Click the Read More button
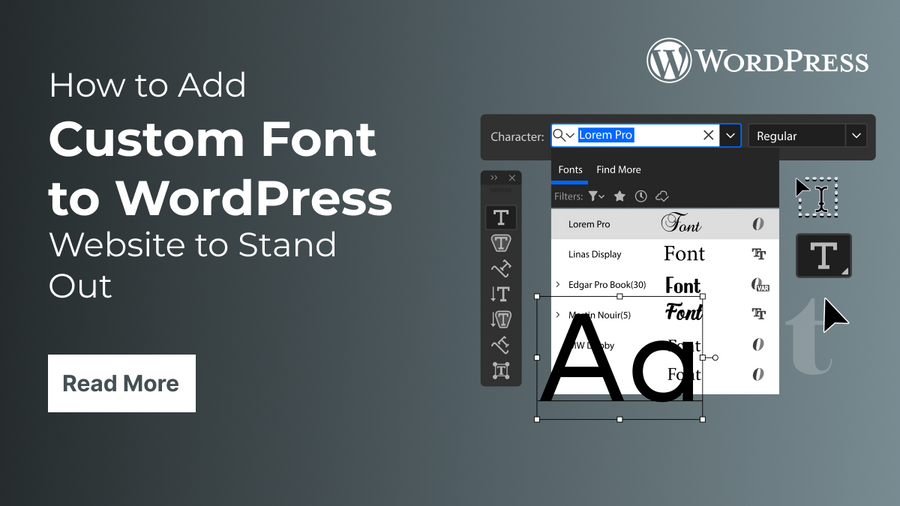 coord(121,384)
